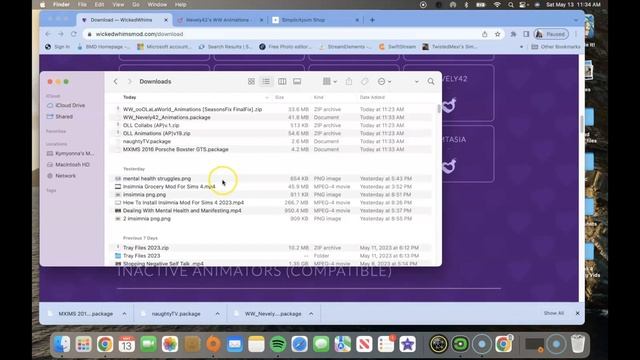This screenshot has width=640, height=360.
Task: Switch Finder to column view
Action: click(282, 82)
